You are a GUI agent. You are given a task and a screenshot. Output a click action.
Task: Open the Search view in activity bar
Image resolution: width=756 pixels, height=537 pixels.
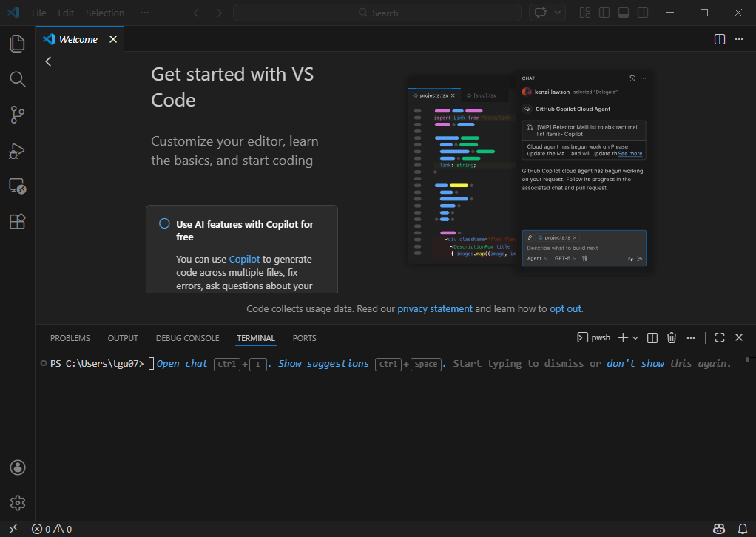(x=17, y=79)
